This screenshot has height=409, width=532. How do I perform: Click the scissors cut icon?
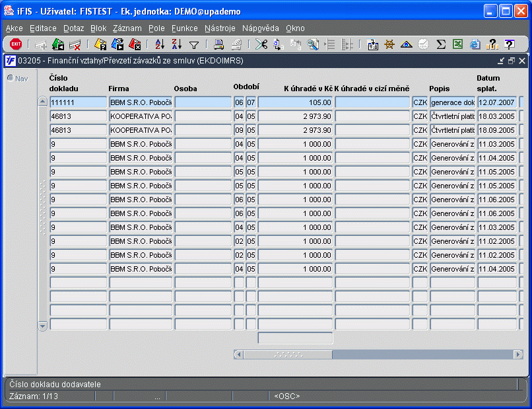tap(261, 44)
